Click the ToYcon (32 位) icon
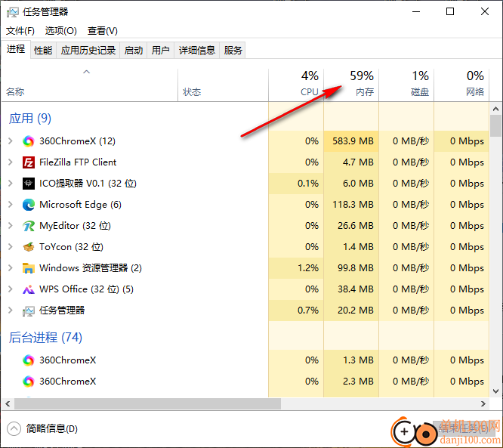Image resolution: width=503 pixels, height=448 pixels. [28, 247]
